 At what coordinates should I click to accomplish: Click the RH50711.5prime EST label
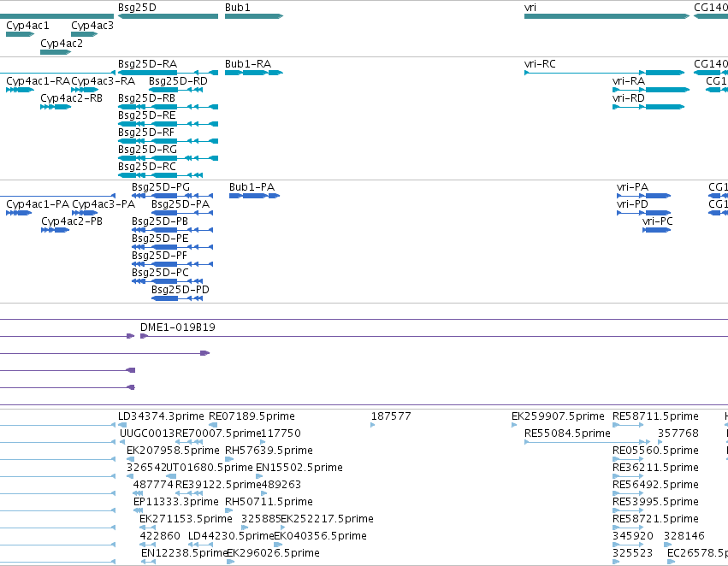[269, 502]
